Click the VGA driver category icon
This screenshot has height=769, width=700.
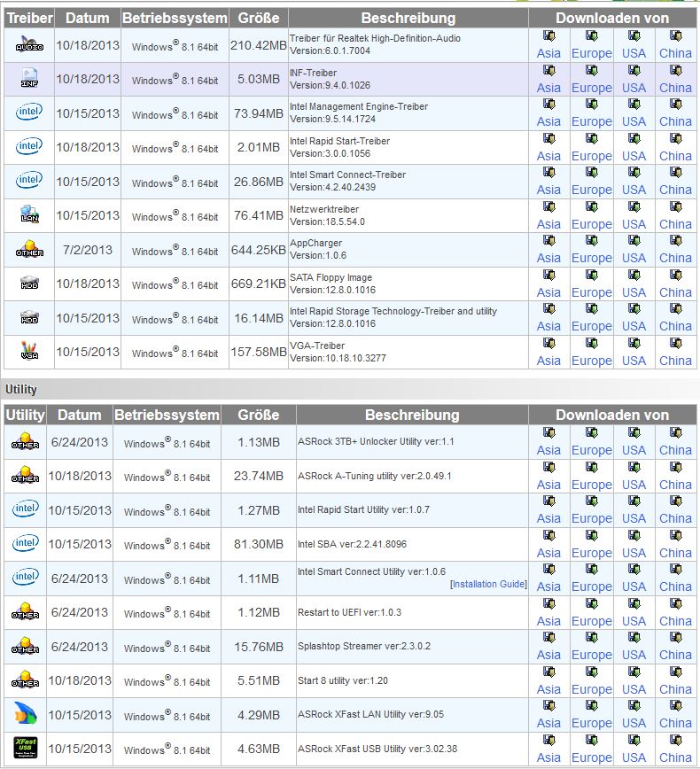[x=28, y=352]
